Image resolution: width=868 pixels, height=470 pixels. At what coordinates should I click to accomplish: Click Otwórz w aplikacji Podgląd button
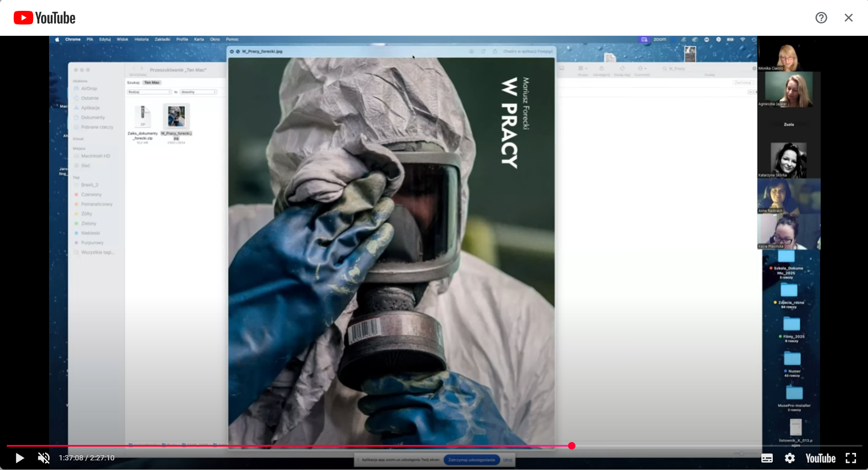[528, 51]
